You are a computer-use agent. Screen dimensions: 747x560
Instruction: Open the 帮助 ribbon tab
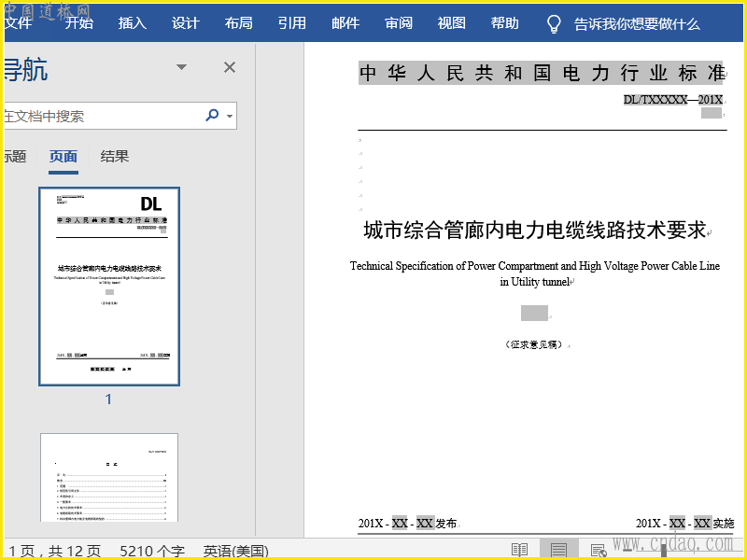(505, 22)
